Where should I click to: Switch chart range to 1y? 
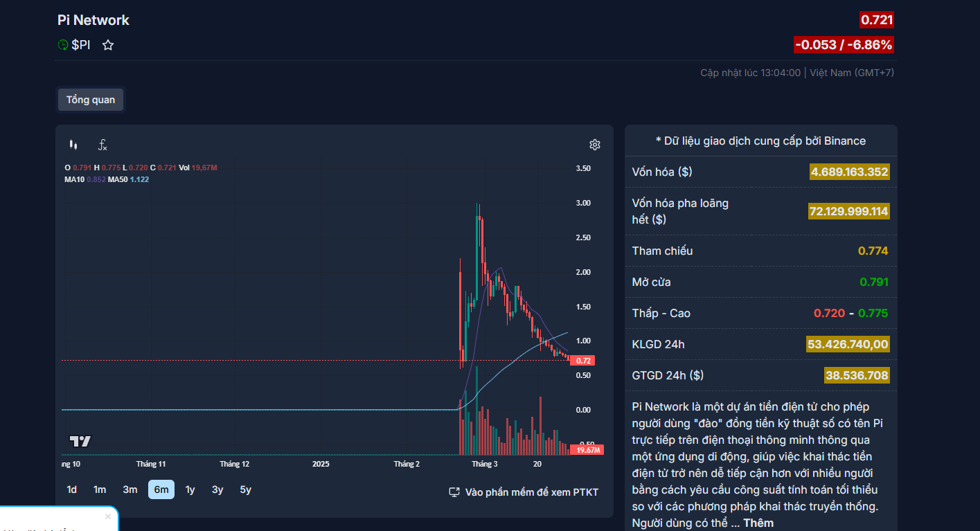pyautogui.click(x=190, y=489)
